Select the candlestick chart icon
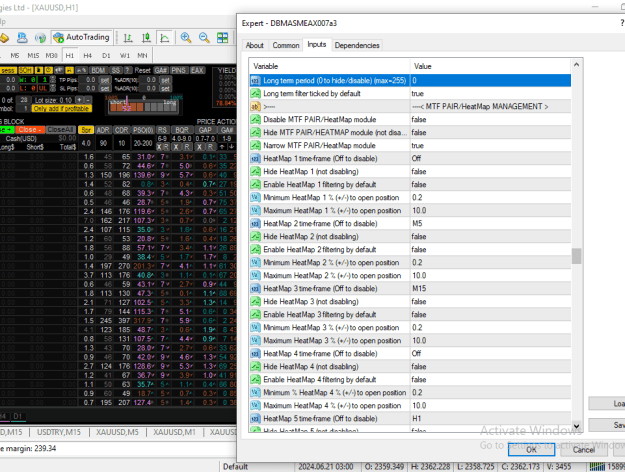The image size is (625, 472). (x=146, y=38)
